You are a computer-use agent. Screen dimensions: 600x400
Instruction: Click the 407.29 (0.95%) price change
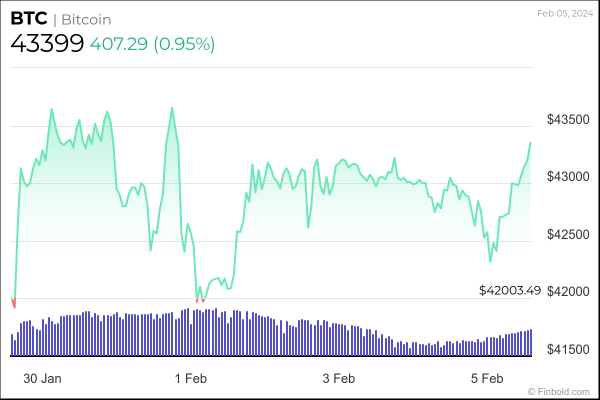click(152, 44)
